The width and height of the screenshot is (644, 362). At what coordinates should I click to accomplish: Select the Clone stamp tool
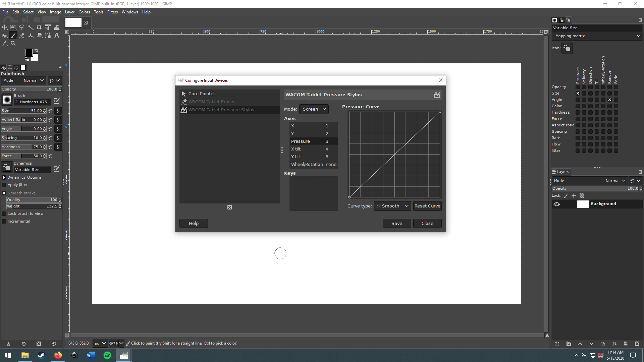(x=31, y=35)
